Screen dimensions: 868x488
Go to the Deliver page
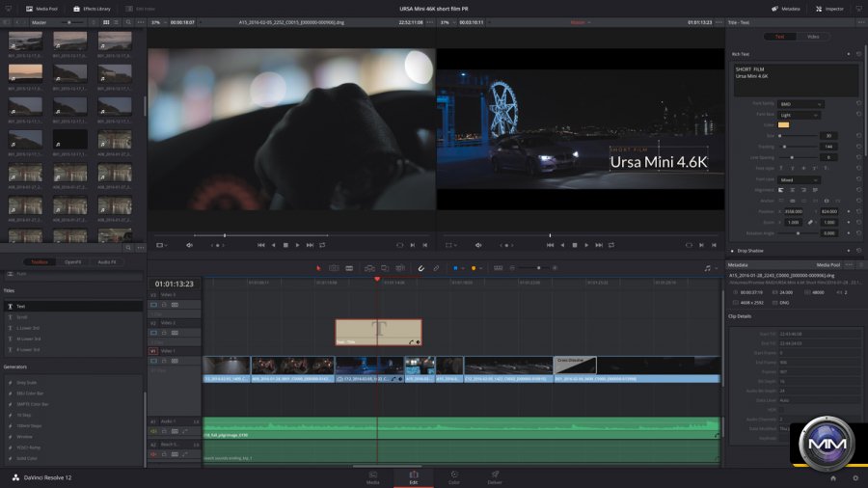[x=495, y=478]
